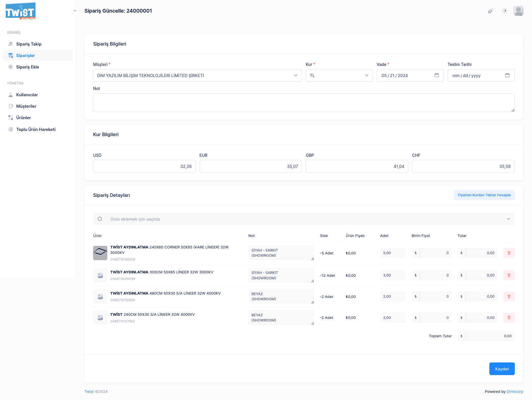532x400 pixels.
Task: Delete the 240X60 CORNER product row
Action: point(509,253)
